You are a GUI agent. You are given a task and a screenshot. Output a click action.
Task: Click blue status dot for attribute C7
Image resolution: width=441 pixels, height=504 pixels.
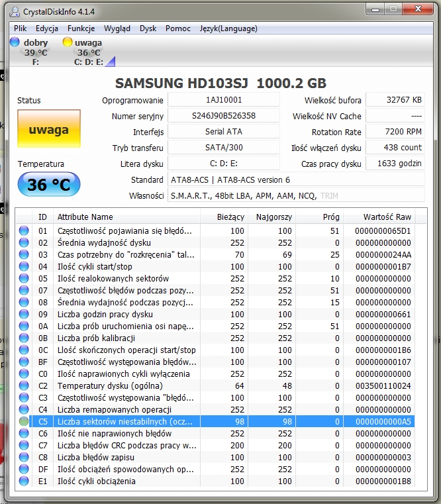tap(24, 445)
